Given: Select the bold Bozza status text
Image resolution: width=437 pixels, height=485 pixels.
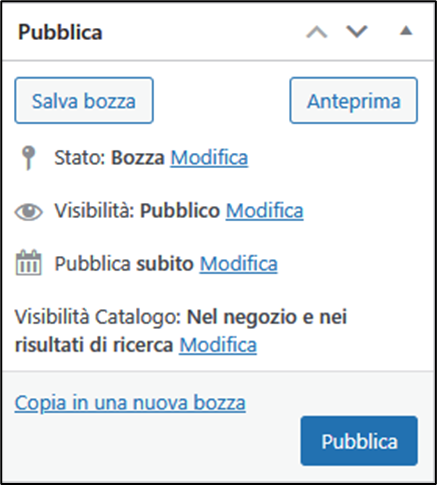Looking at the screenshot, I should click(138, 158).
